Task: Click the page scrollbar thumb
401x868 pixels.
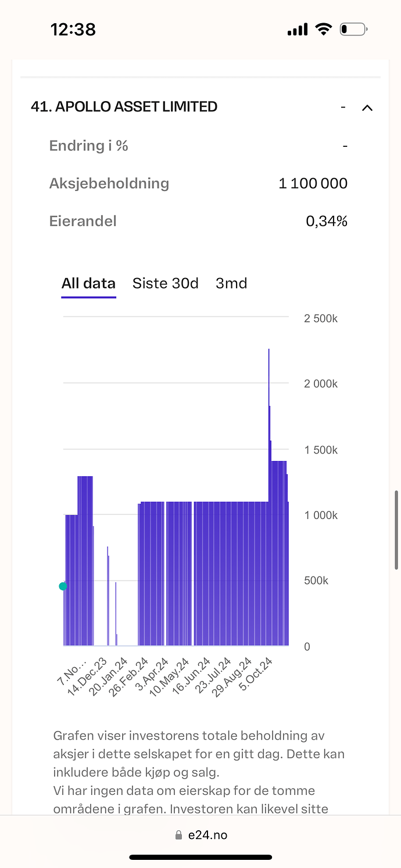Action: point(397,530)
